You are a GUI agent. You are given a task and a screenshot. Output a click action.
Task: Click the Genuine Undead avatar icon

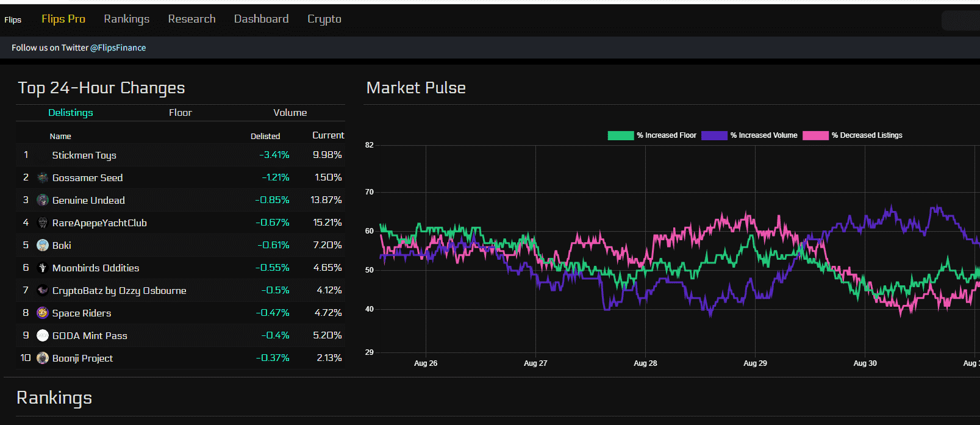point(43,200)
